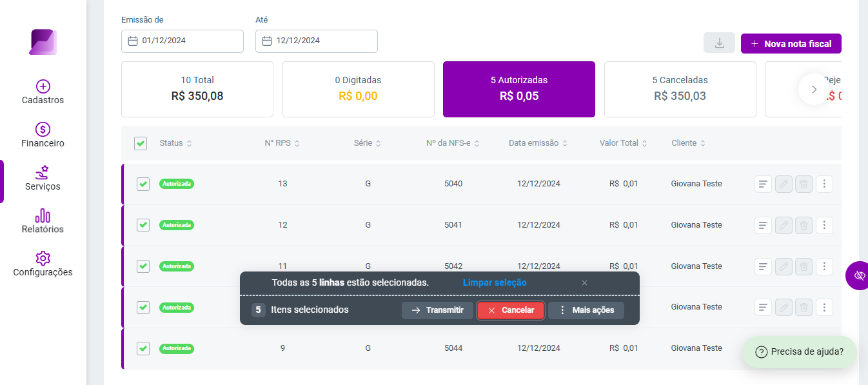
Task: Uncheck checkbox for RPS 11 row
Action: click(x=143, y=266)
